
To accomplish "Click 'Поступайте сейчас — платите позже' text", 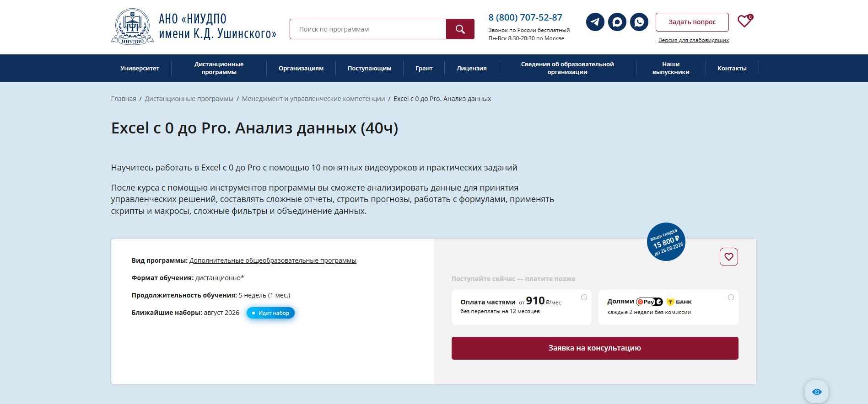I will [x=513, y=279].
